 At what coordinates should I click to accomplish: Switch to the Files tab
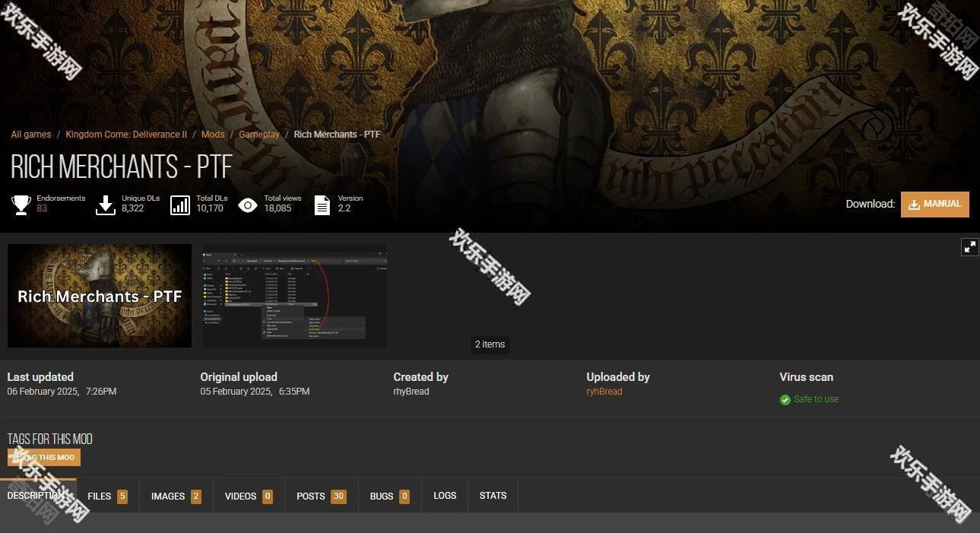click(x=107, y=496)
